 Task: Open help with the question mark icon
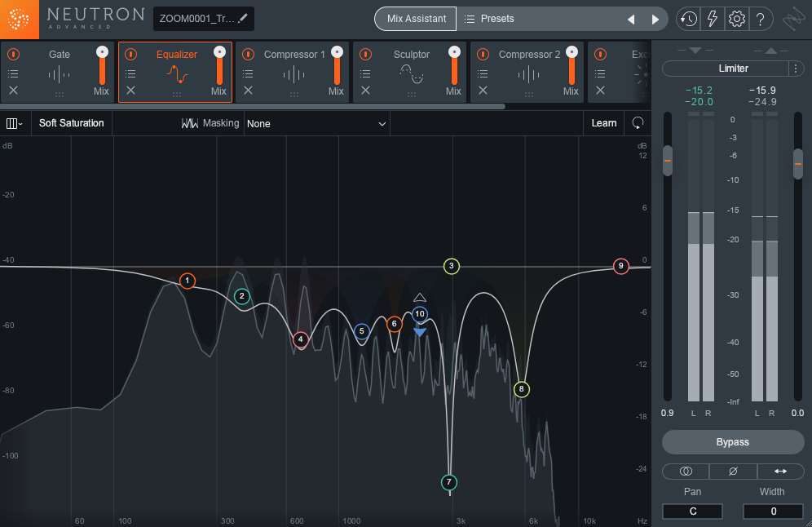[x=760, y=20]
